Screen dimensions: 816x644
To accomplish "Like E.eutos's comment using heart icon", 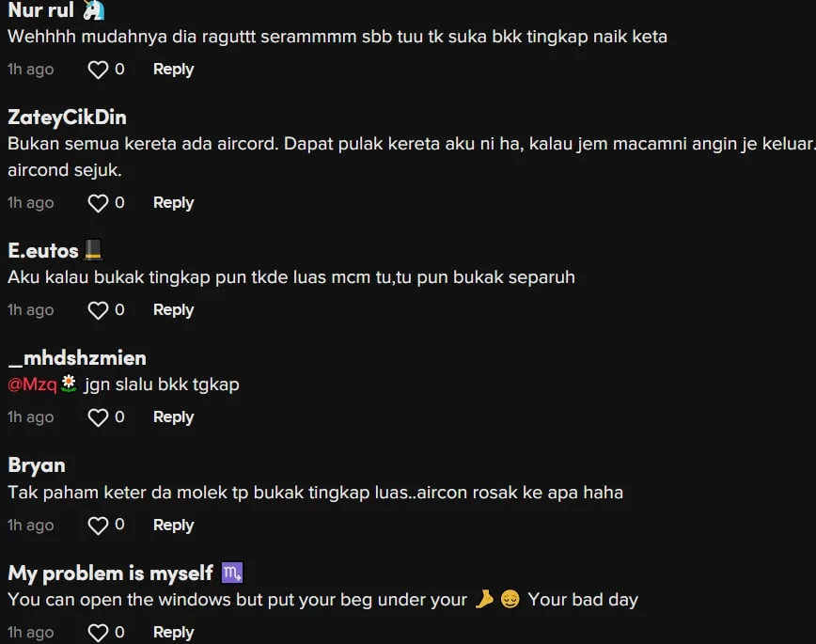I will pyautogui.click(x=98, y=310).
